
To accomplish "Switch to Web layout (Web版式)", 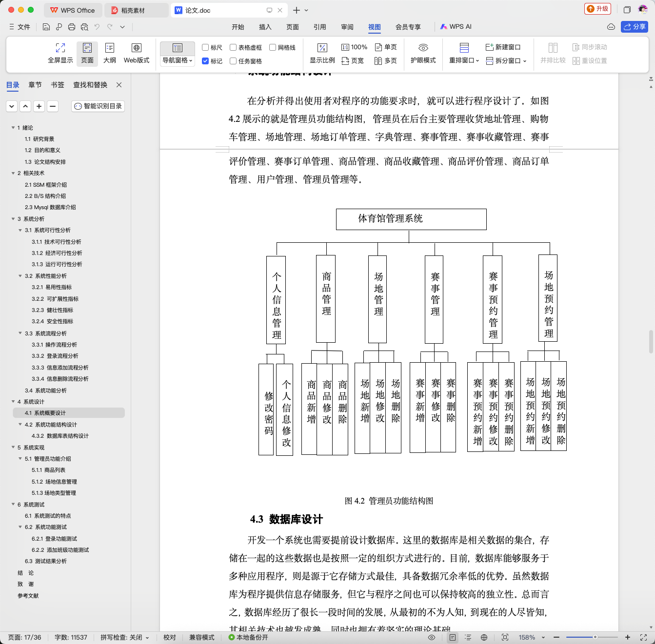I will [x=137, y=53].
